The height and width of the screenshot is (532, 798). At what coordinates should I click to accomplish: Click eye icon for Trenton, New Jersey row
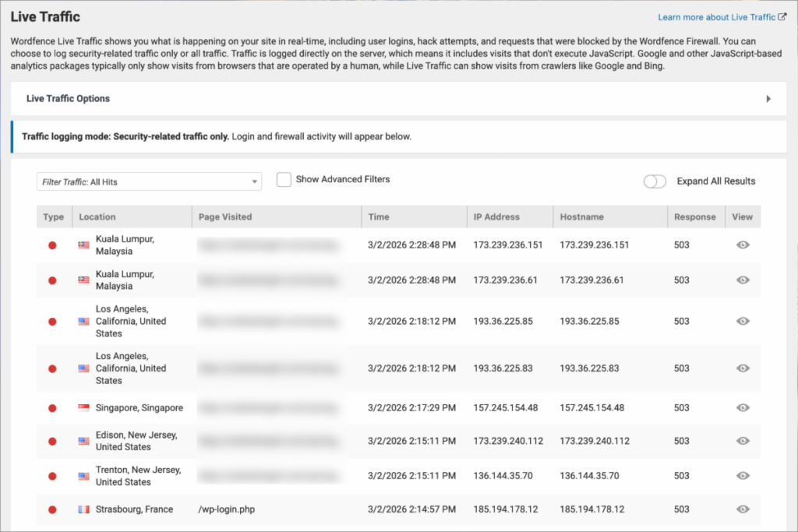(743, 475)
